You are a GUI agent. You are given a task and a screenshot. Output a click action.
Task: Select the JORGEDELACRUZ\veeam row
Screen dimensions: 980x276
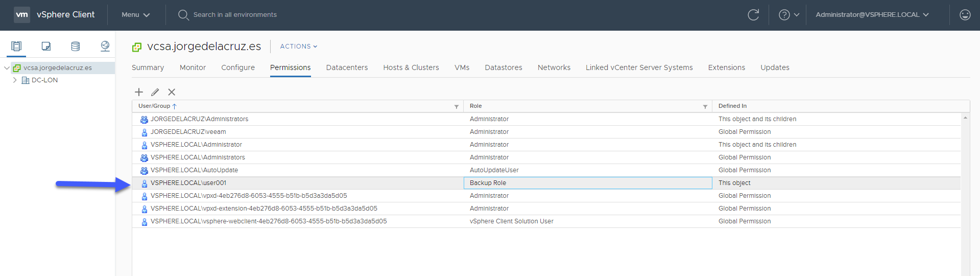coord(546,132)
